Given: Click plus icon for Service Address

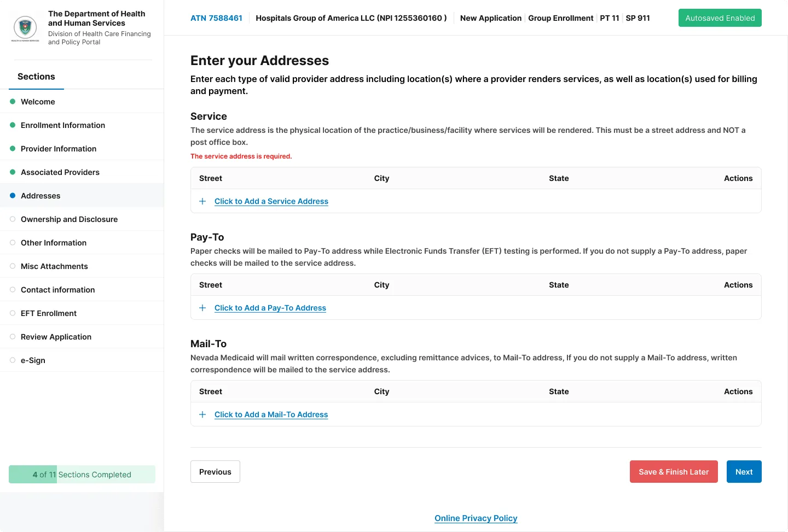Looking at the screenshot, I should pyautogui.click(x=202, y=201).
